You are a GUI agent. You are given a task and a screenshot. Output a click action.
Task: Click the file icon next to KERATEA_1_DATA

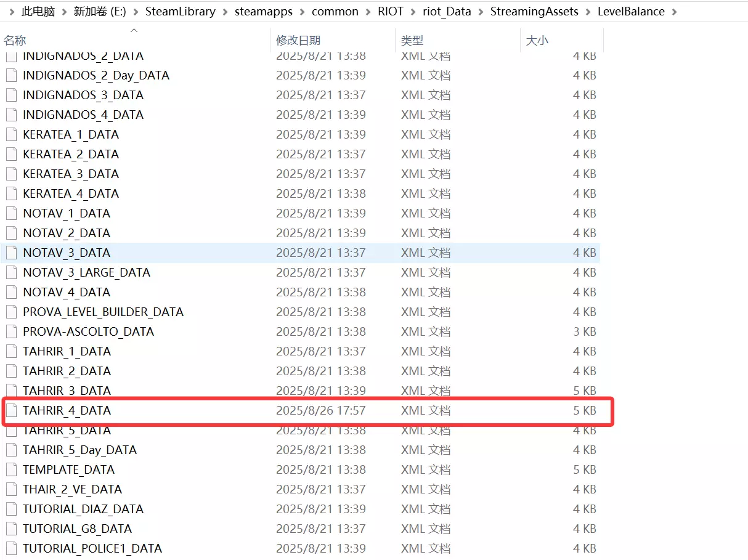11,134
